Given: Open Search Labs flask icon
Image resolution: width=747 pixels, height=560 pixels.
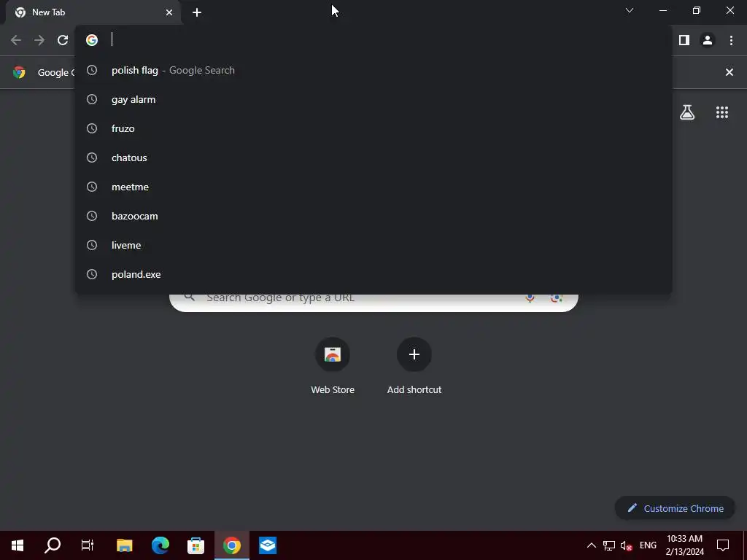Looking at the screenshot, I should pos(687,112).
